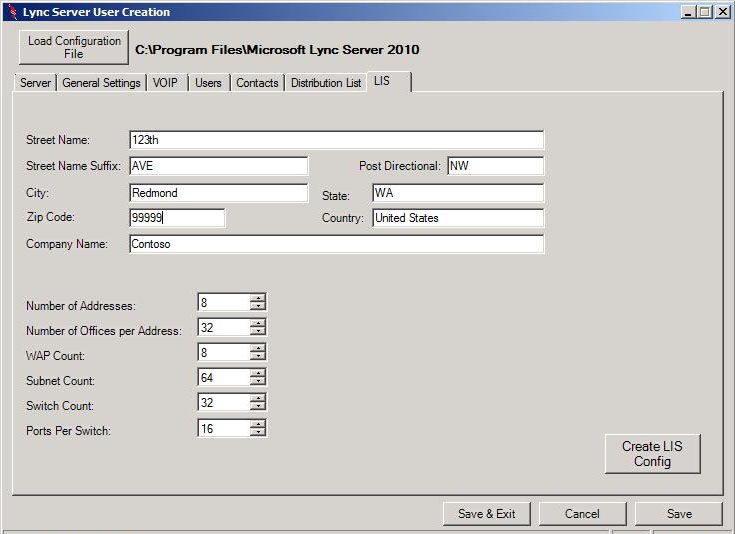Click the Offices per Address value box
The height and width of the screenshot is (534, 735).
224,327
